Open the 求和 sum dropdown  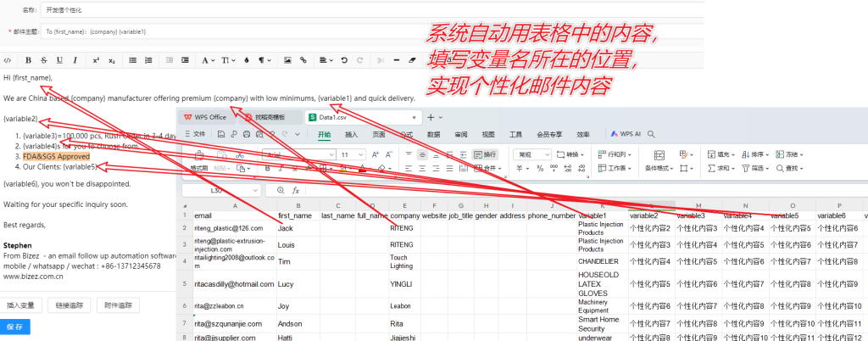[x=722, y=168]
